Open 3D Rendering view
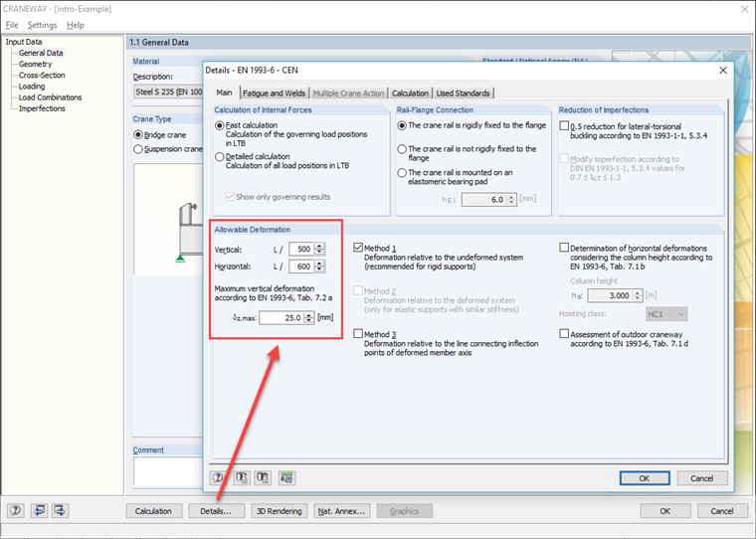The width and height of the screenshot is (756, 539). pos(280,511)
